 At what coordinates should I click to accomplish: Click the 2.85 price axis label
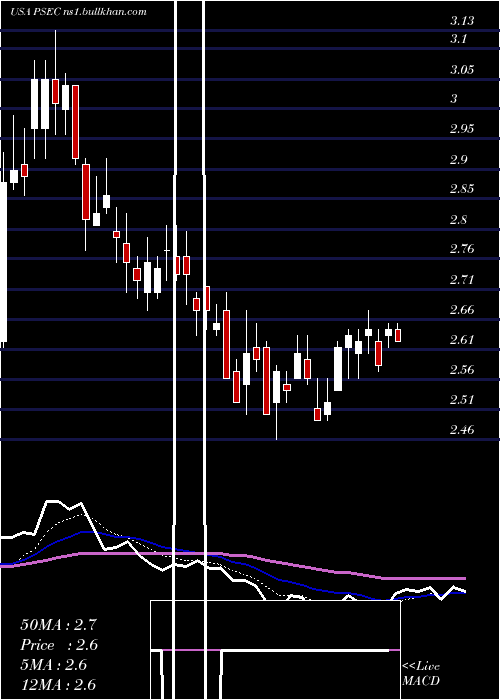[x=462, y=189]
